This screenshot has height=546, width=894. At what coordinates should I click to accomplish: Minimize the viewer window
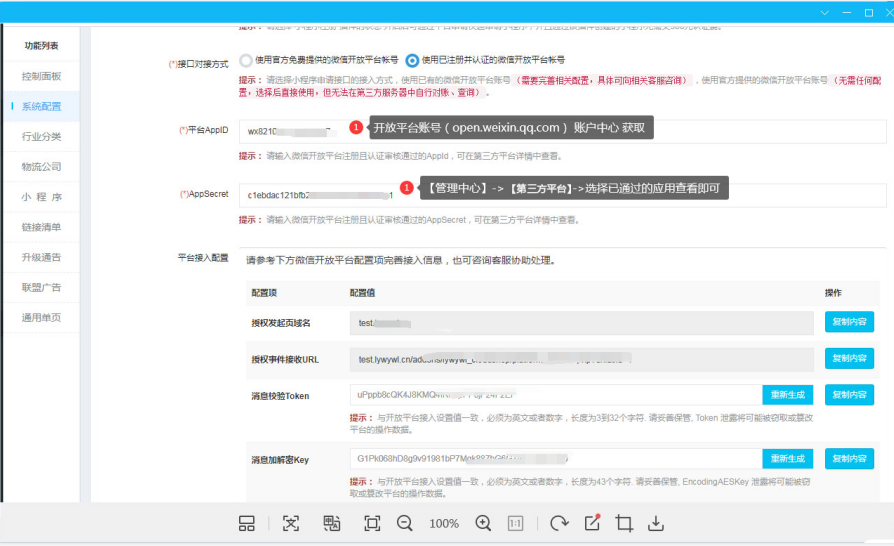[847, 13]
